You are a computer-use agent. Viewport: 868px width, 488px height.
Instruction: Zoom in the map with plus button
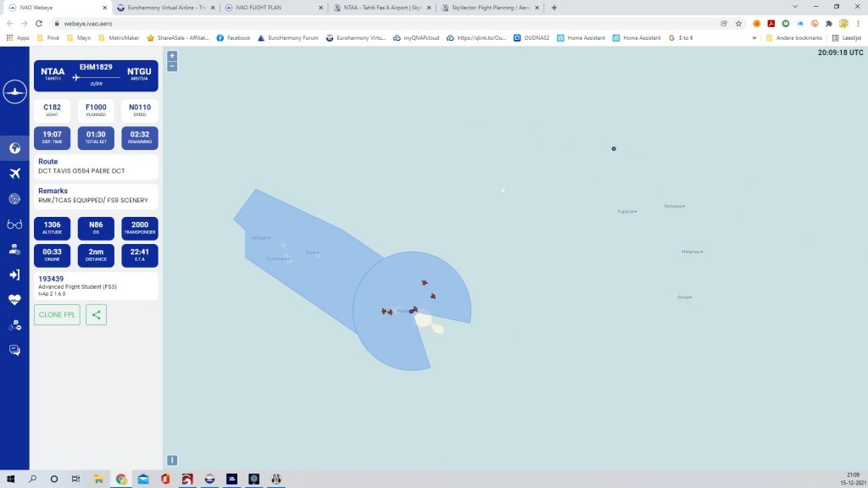(x=172, y=56)
